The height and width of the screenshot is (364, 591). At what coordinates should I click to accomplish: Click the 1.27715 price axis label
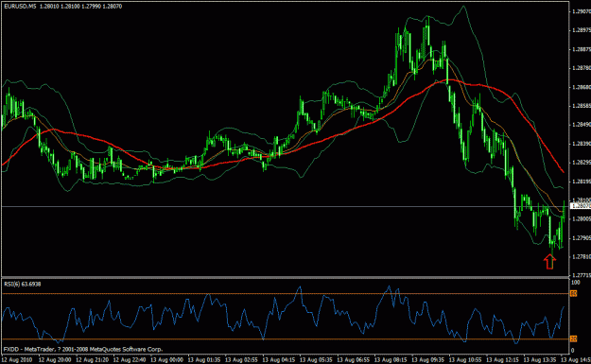[582, 275]
